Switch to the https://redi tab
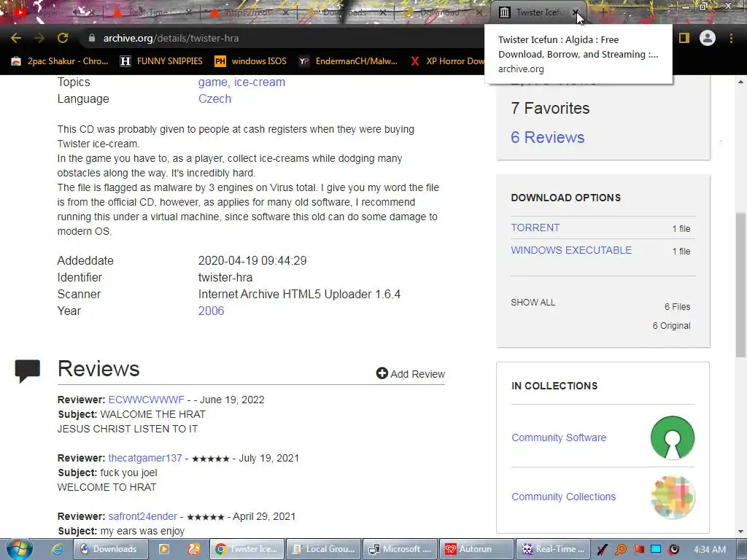Image resolution: width=747 pixels, height=560 pixels. tap(249, 12)
